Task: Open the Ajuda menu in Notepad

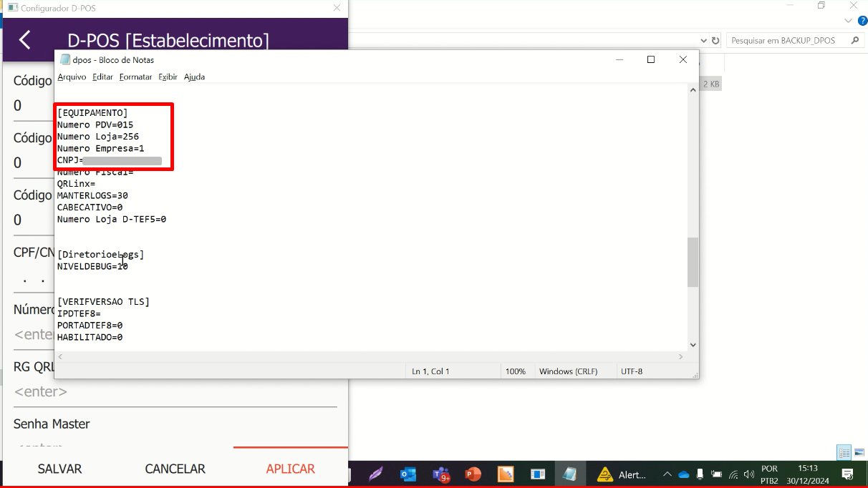Action: (194, 77)
